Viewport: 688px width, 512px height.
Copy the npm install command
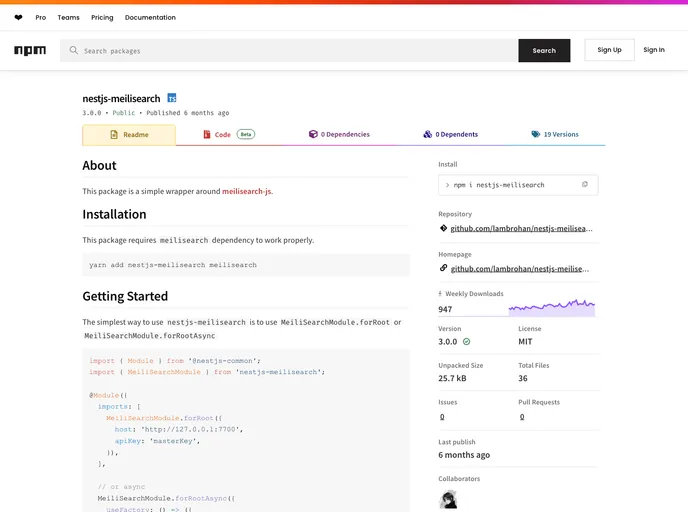pyautogui.click(x=585, y=184)
